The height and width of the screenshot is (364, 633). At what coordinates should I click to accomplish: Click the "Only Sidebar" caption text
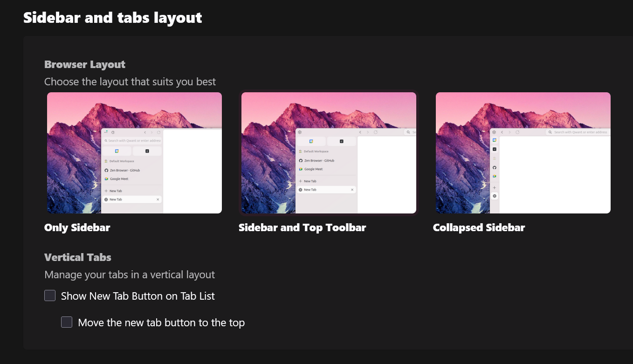pos(77,228)
